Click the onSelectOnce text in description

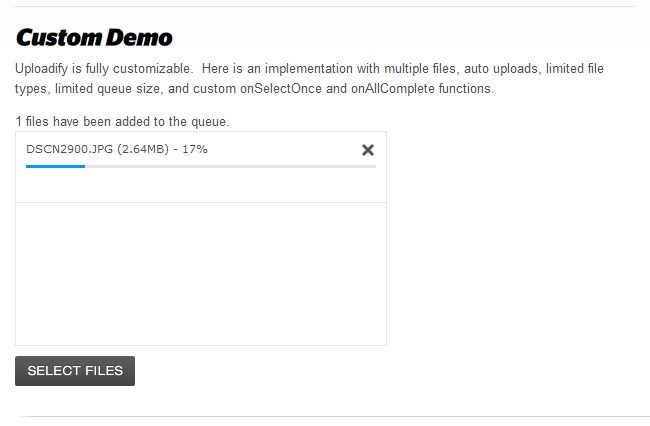tap(295, 88)
